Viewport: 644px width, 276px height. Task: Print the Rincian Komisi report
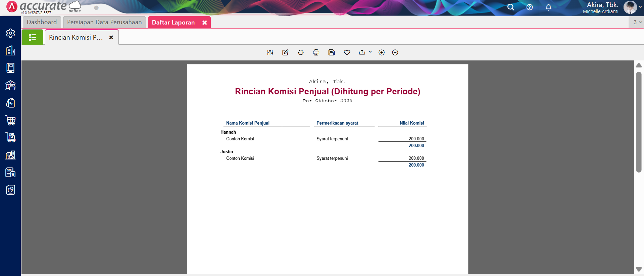point(316,52)
